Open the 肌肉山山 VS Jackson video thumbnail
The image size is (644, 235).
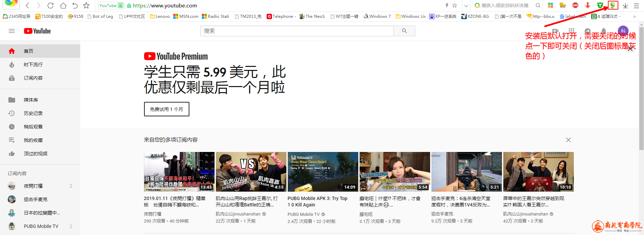251,172
